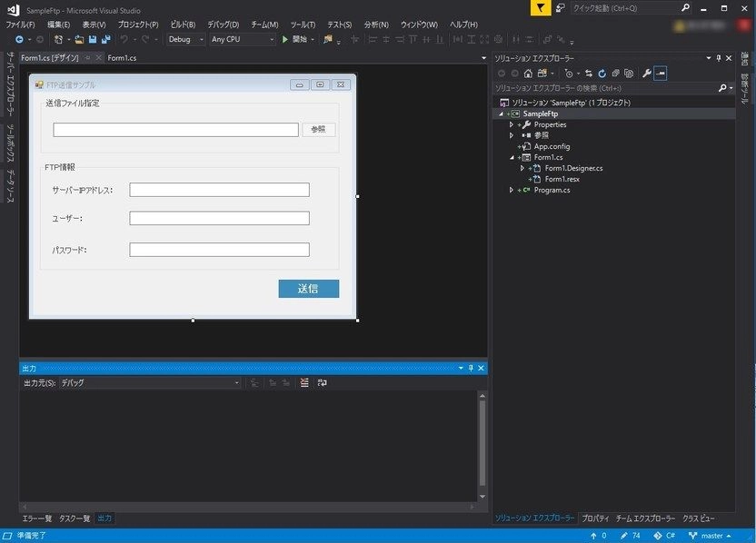Open the document tab list dropdown arrow
This screenshot has width=756, height=543.
483,58
